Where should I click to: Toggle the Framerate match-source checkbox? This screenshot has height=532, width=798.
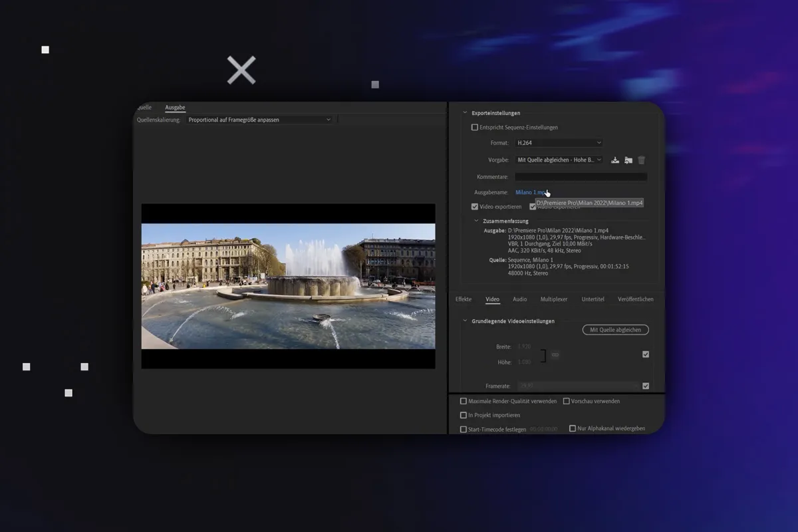[x=646, y=386]
